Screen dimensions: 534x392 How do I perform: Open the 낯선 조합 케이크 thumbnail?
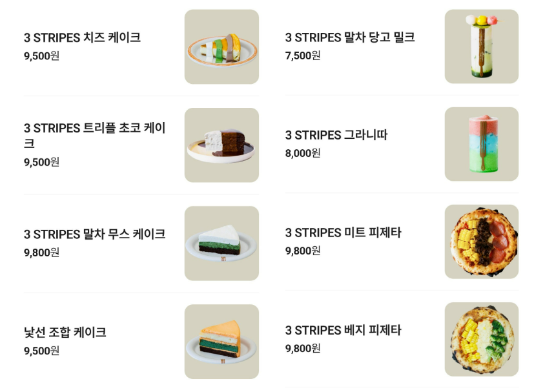pyautogui.click(x=221, y=342)
